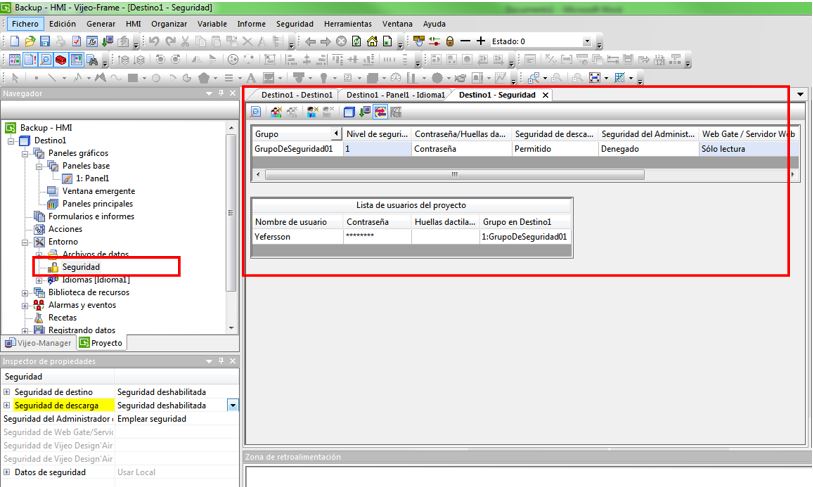Select Seguridad in the navigator tree
The height and width of the screenshot is (487, 813).
pyautogui.click(x=81, y=267)
